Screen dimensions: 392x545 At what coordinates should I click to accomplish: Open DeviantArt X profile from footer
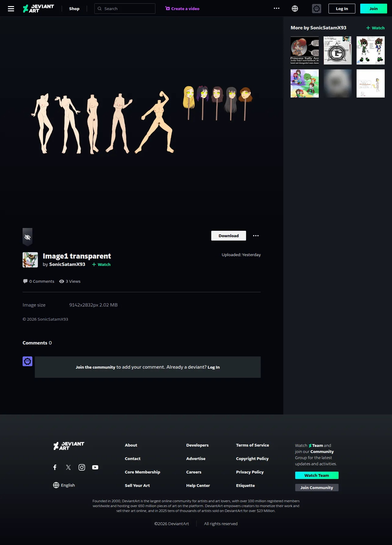pos(68,467)
